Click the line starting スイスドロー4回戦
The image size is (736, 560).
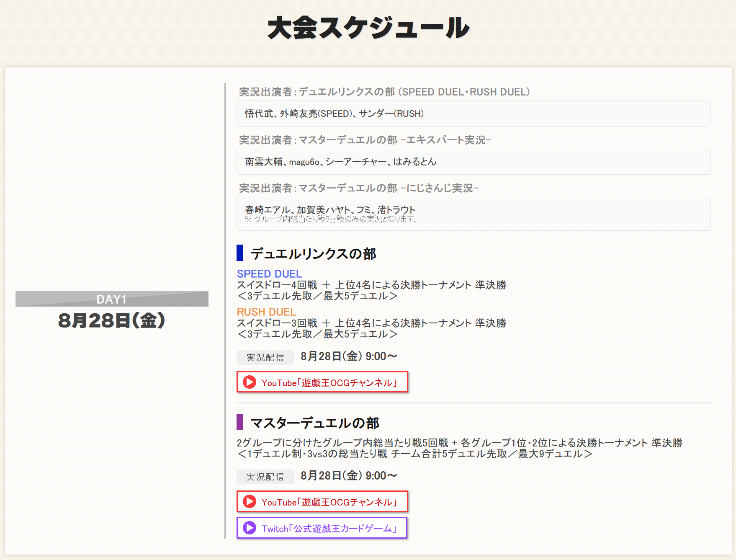372,285
